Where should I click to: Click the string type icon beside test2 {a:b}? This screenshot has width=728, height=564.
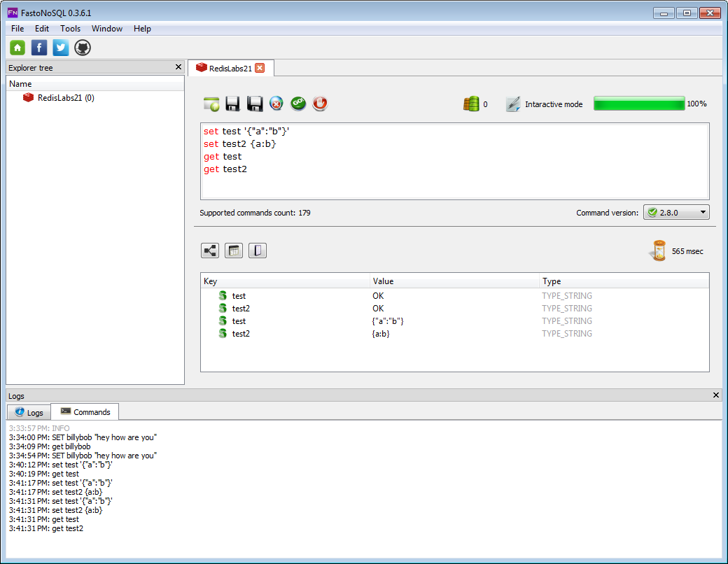(223, 333)
